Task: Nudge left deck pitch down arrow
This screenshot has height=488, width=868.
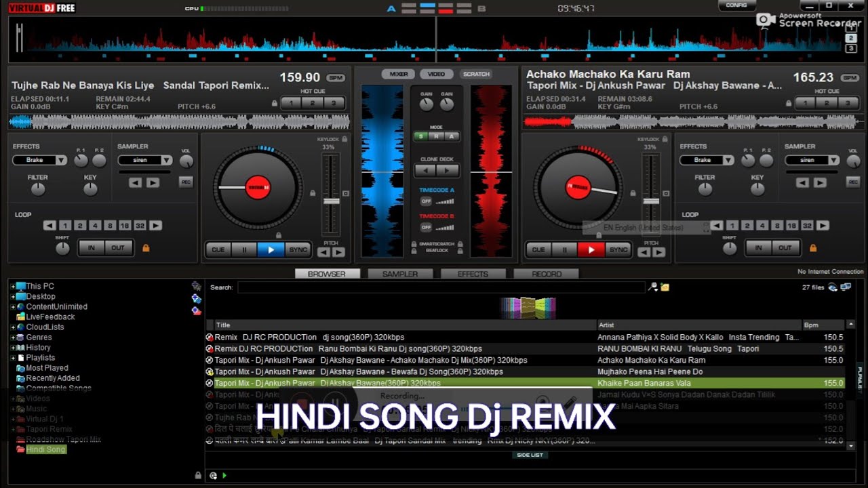Action: click(x=324, y=252)
